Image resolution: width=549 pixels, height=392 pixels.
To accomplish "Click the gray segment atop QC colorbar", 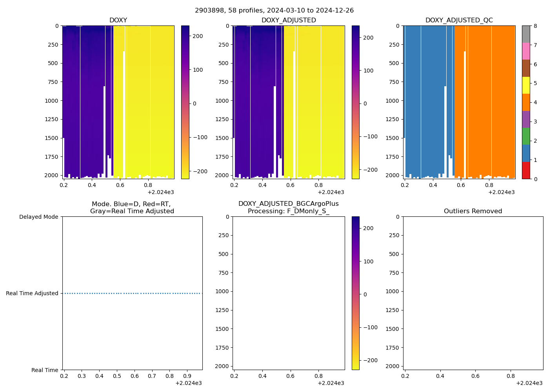I will 525,34.
